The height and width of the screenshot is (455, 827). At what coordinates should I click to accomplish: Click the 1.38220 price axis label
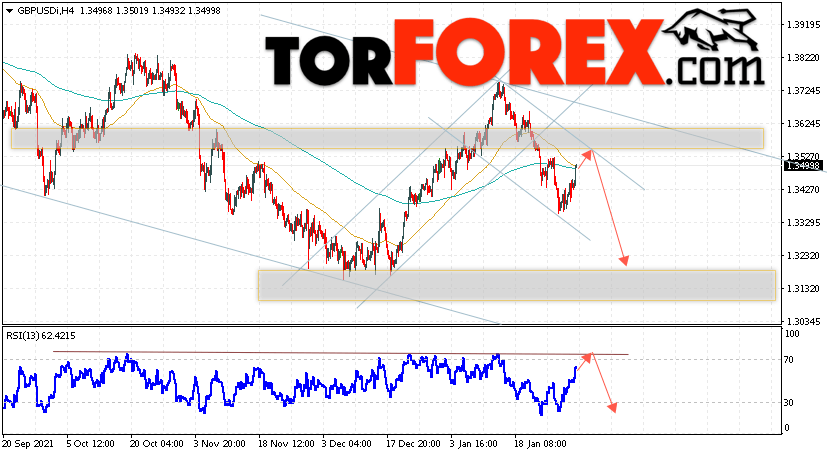(x=803, y=58)
